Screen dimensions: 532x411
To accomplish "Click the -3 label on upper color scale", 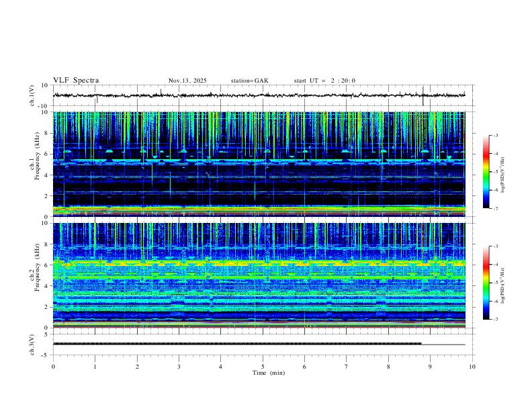I will click(496, 135).
